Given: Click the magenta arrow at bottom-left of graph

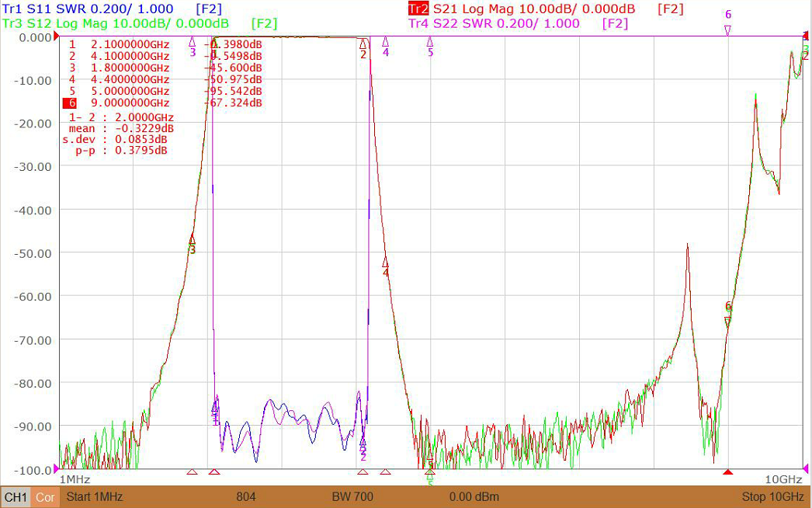Looking at the screenshot, I should pyautogui.click(x=56, y=468).
